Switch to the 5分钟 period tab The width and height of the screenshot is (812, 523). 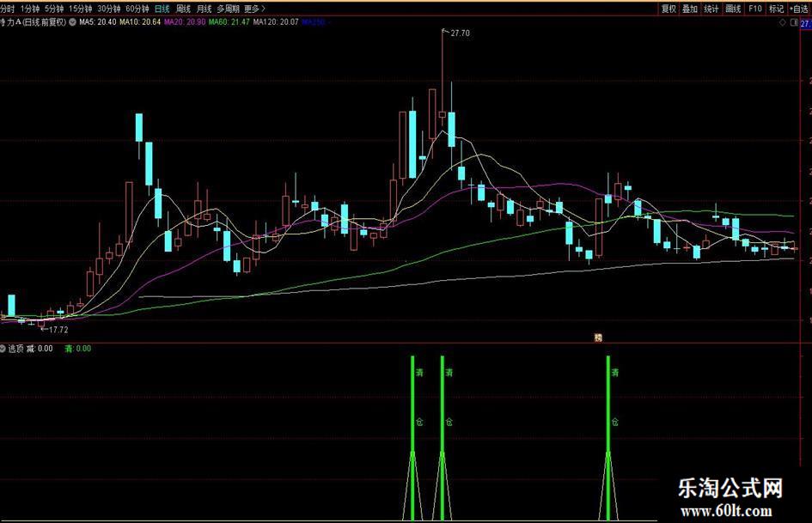(54, 9)
